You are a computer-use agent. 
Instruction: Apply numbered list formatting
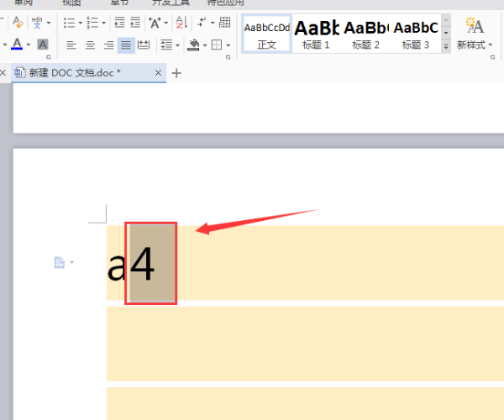[x=92, y=23]
